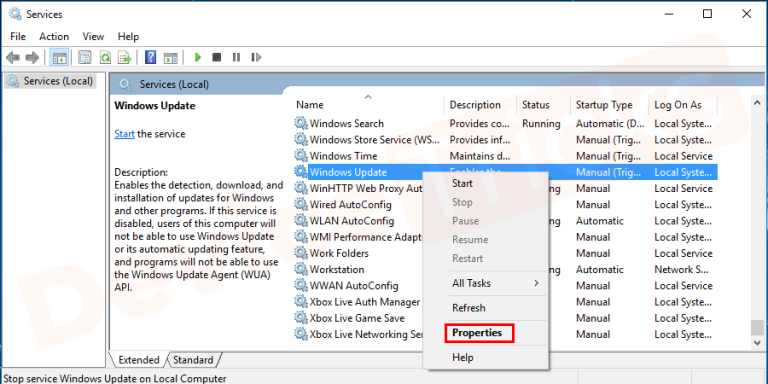768x384 pixels.
Task: Click the Start the service link
Action: (x=124, y=134)
